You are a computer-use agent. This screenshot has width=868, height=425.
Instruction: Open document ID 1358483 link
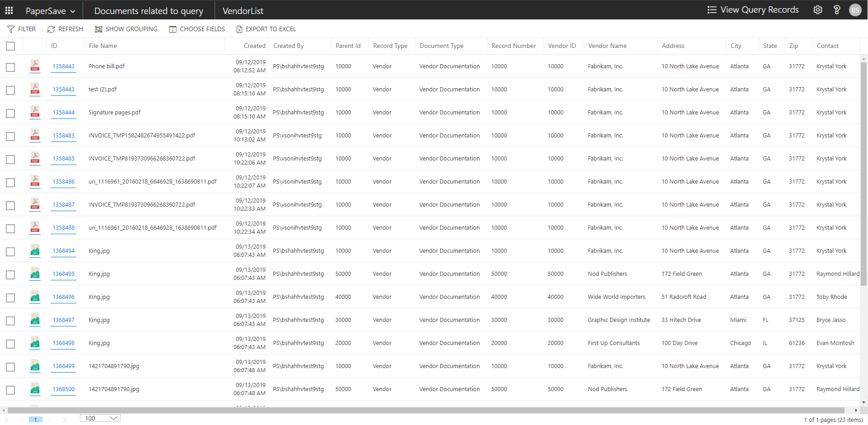point(63,136)
